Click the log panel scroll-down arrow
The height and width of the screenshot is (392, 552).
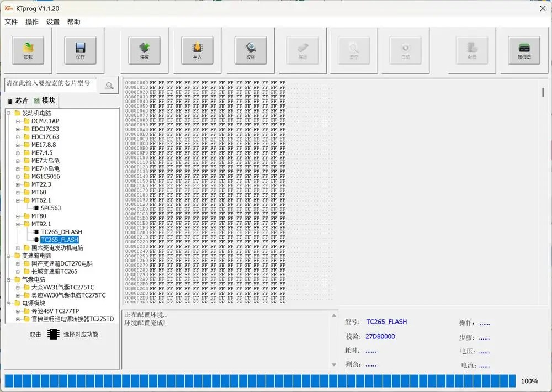(334, 365)
